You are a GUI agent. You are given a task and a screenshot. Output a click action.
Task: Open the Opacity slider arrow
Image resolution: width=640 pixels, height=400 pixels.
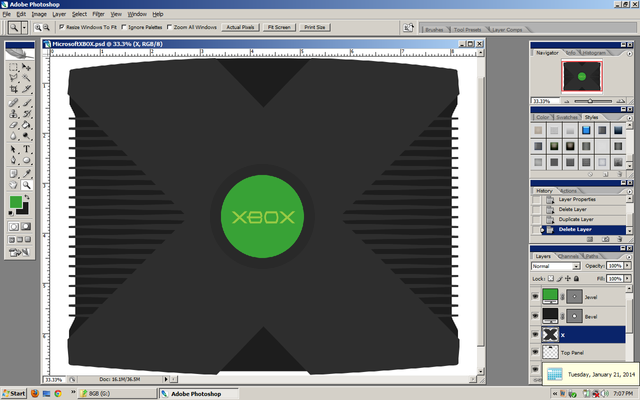[628, 266]
